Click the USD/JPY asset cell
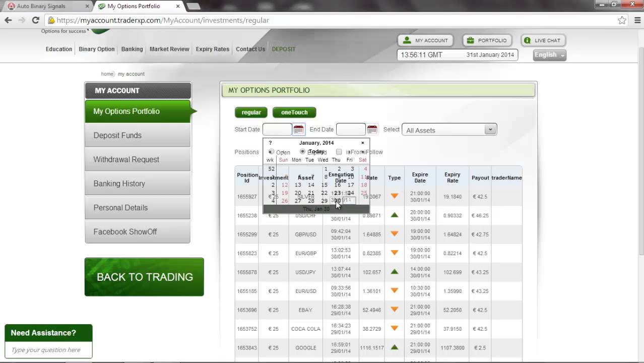644x363 pixels. [x=305, y=272]
